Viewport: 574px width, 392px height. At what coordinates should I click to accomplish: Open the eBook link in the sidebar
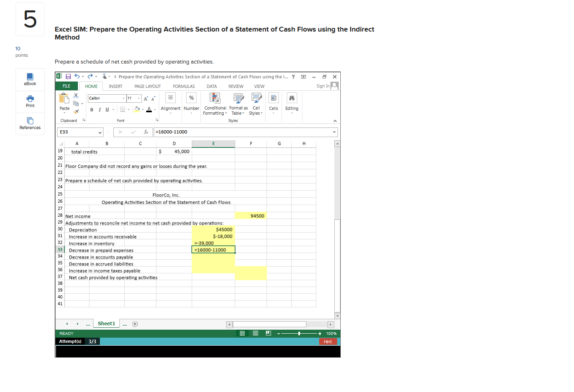click(30, 79)
